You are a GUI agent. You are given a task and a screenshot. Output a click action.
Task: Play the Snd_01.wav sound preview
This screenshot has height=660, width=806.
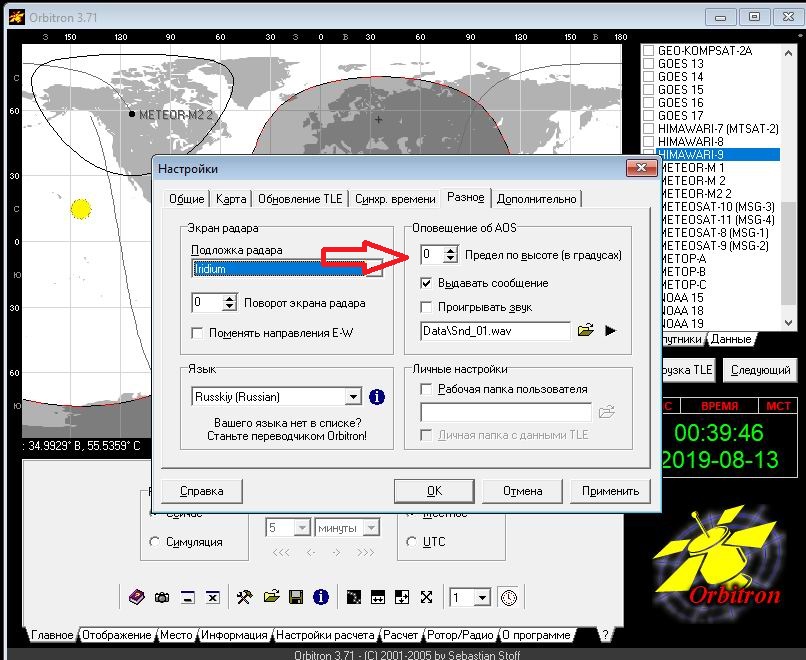point(610,331)
